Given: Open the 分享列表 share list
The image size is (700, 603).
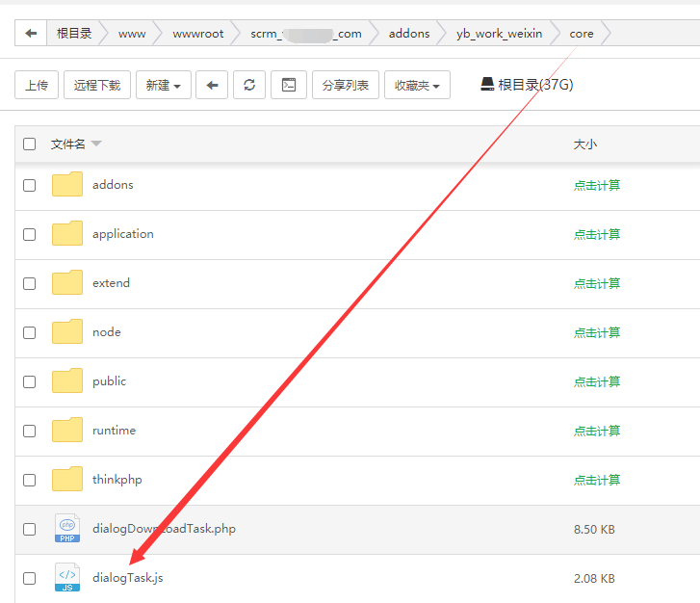Looking at the screenshot, I should [345, 85].
